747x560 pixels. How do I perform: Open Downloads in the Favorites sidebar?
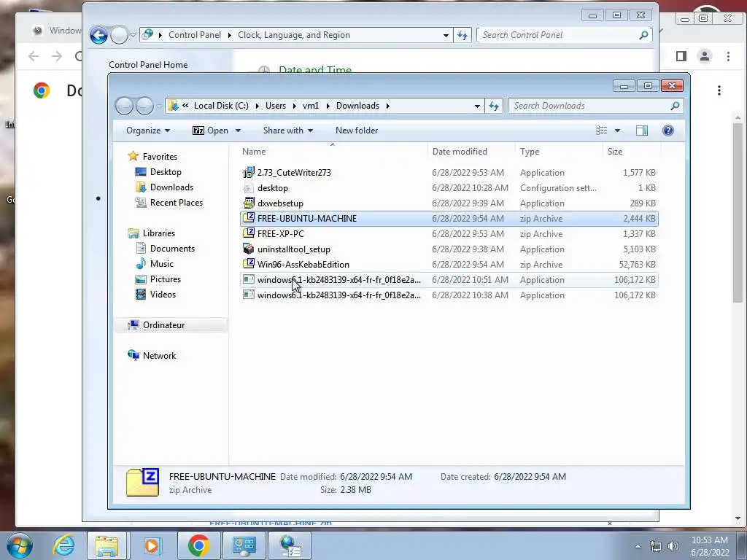pos(171,187)
